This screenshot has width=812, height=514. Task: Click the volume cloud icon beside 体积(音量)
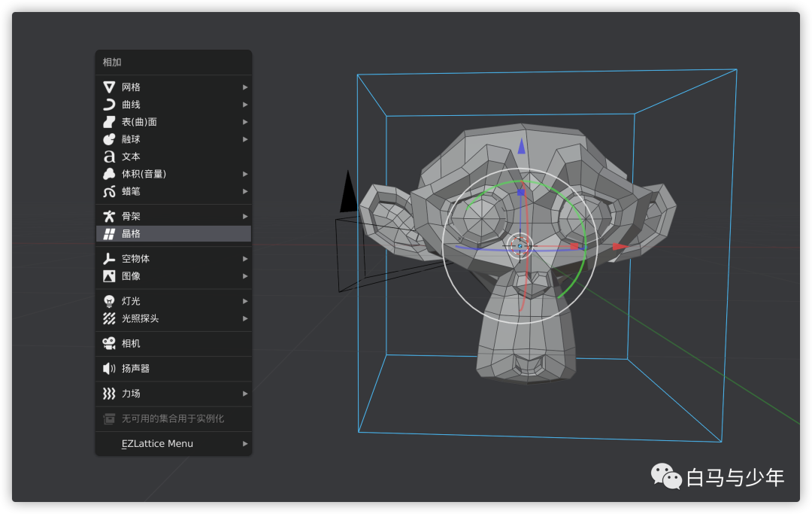[109, 174]
